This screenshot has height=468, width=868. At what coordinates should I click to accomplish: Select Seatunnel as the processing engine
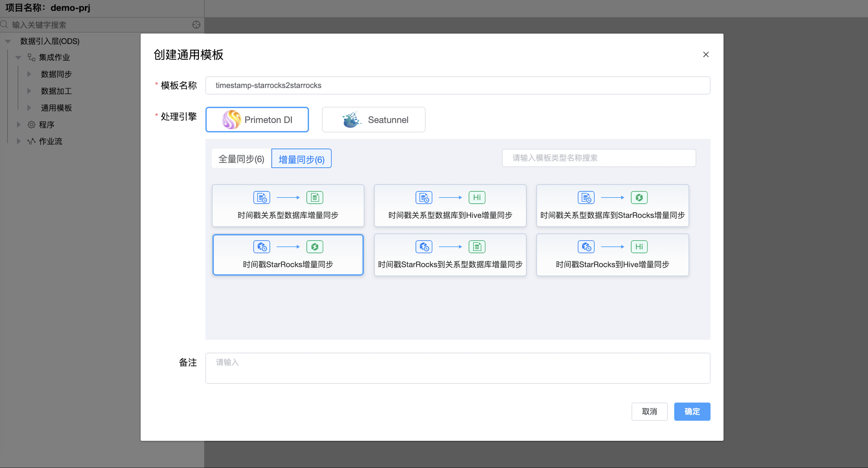pyautogui.click(x=373, y=120)
